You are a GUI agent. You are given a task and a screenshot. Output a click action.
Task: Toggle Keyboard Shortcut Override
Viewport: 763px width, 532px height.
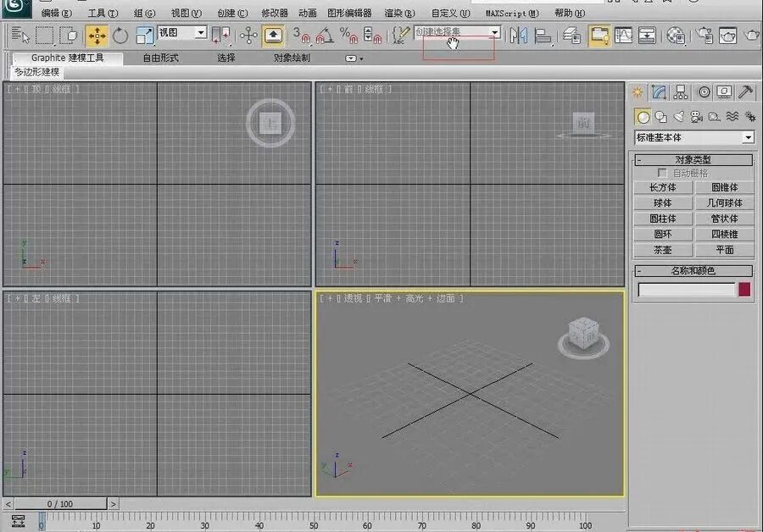pos(273,36)
